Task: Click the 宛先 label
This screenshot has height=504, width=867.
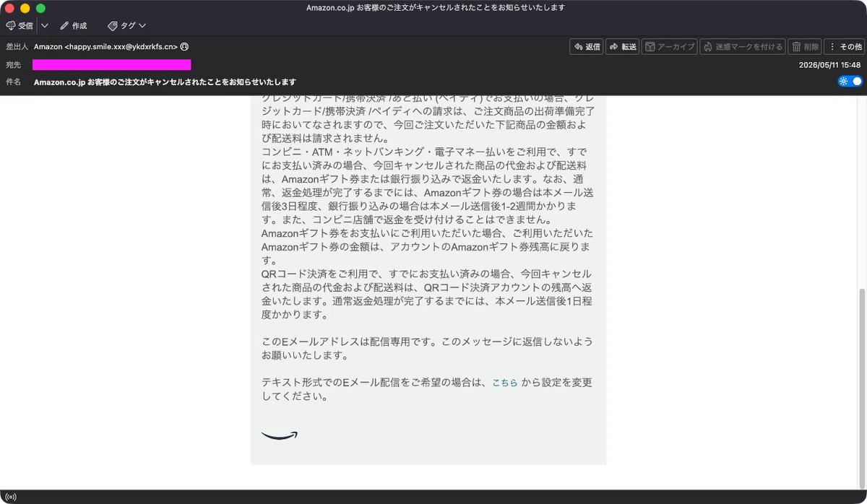Action: point(14,65)
